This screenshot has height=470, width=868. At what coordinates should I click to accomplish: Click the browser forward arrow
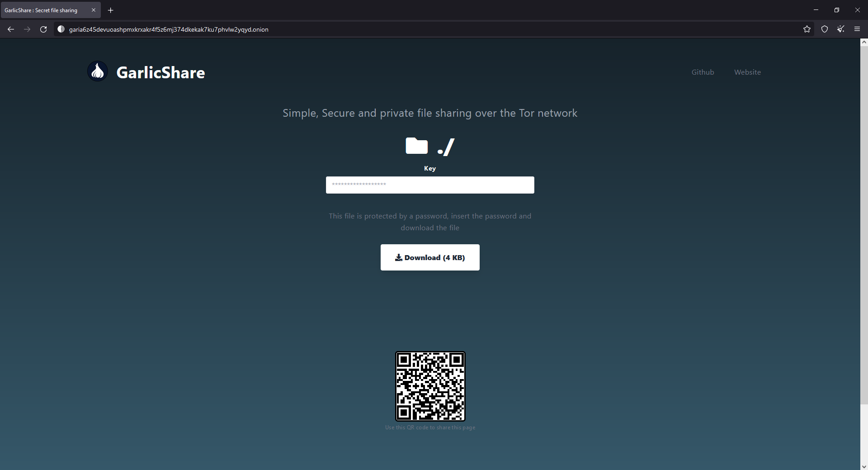pyautogui.click(x=27, y=29)
